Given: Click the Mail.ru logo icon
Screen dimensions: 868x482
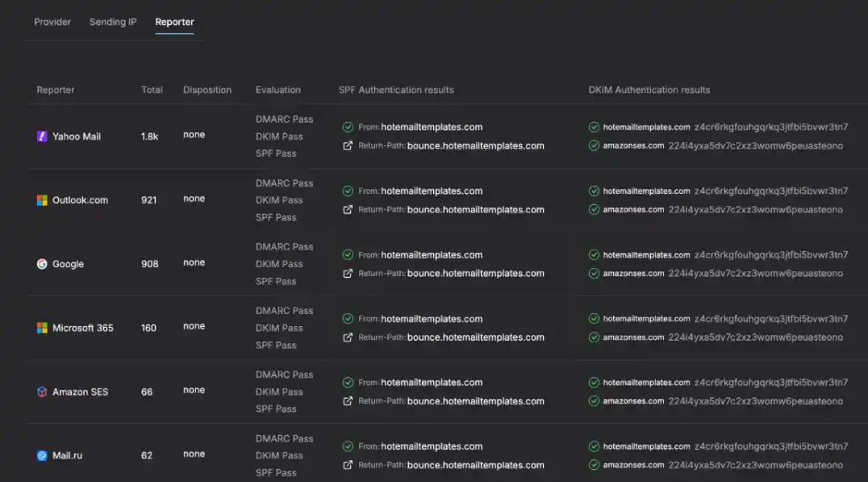Looking at the screenshot, I should coord(42,455).
